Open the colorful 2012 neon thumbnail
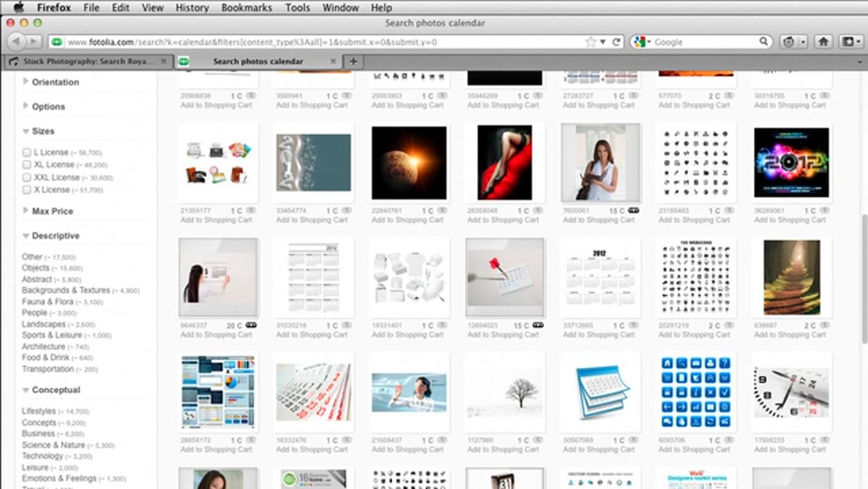 [791, 163]
